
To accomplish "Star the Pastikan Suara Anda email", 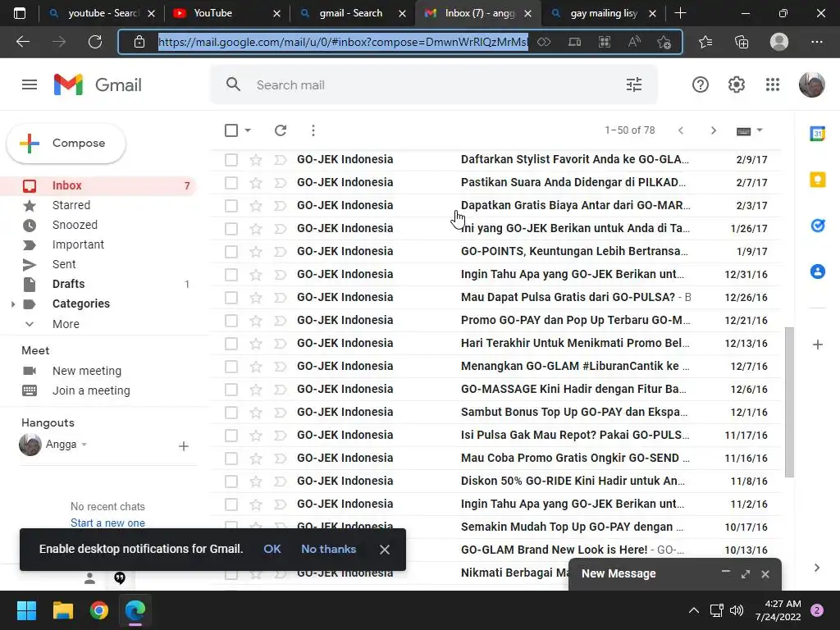I will coord(256,183).
